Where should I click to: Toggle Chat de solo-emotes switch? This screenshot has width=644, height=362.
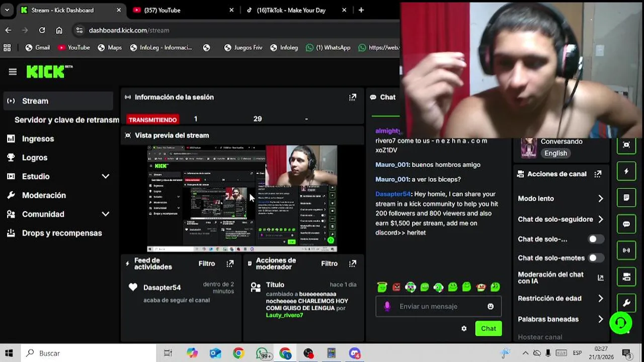pyautogui.click(x=596, y=258)
